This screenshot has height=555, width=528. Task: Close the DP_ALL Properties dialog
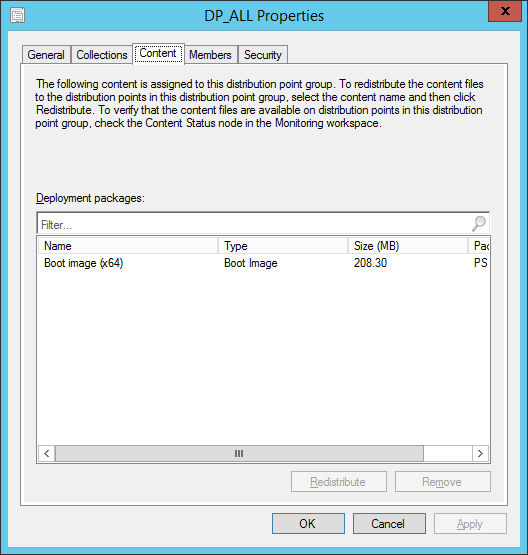point(505,11)
